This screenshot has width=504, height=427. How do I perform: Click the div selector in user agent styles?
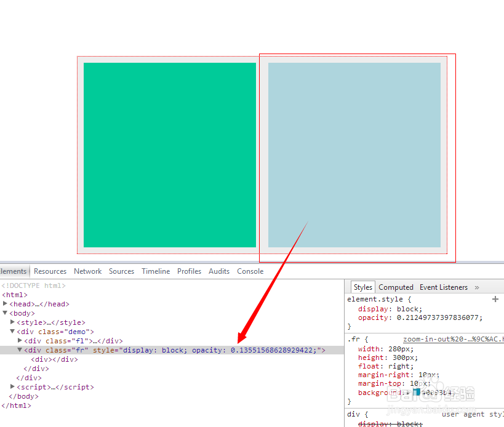353,414
